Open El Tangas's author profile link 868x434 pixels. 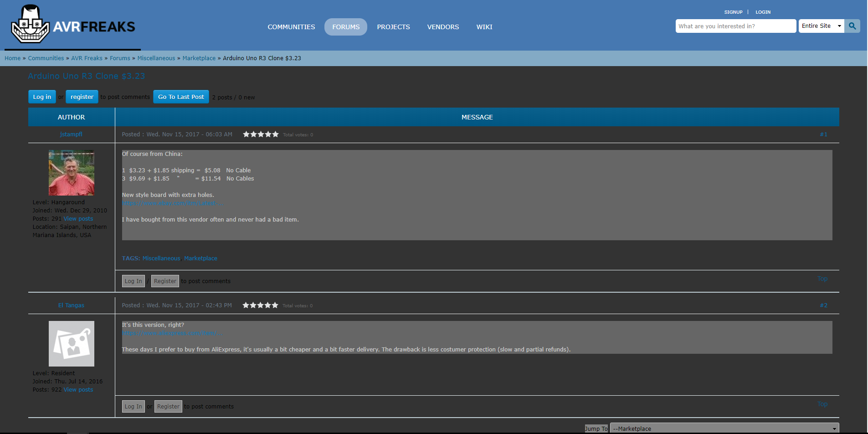(71, 305)
